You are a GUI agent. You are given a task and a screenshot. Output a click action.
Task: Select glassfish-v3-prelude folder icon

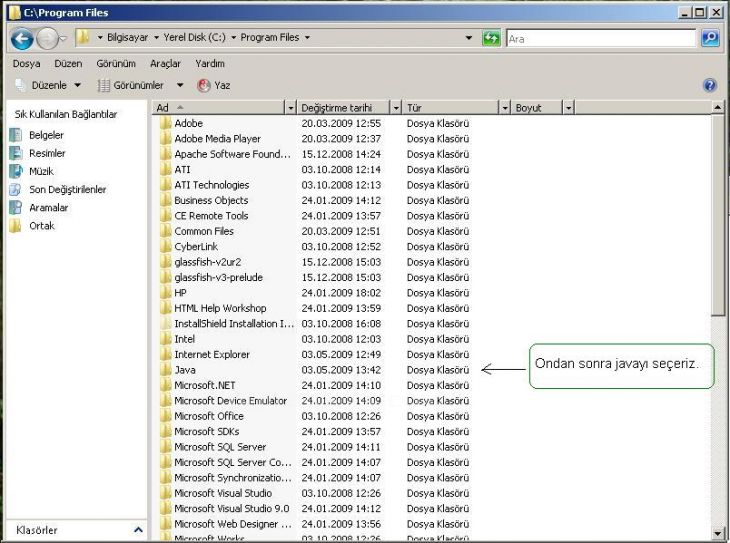tap(165, 277)
